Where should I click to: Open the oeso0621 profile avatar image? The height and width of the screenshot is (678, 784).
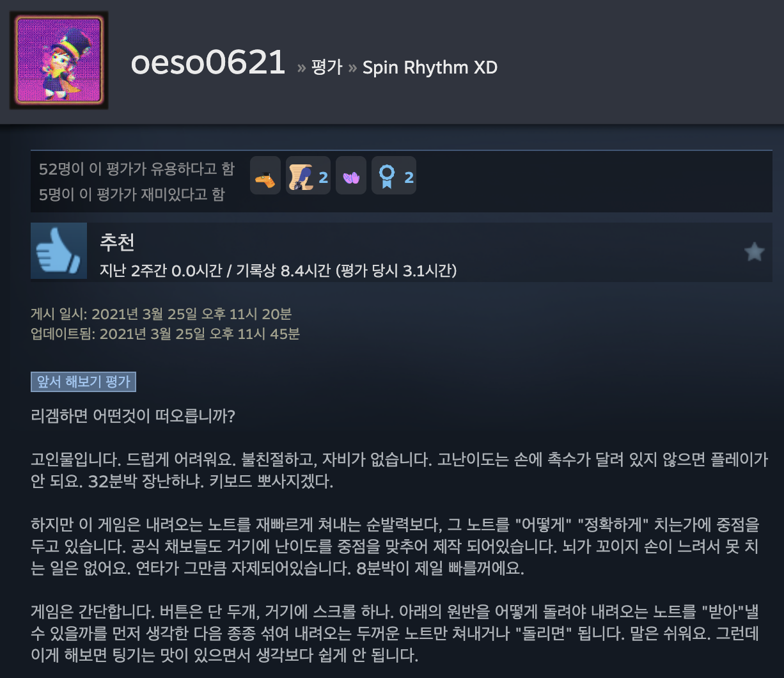(x=59, y=60)
